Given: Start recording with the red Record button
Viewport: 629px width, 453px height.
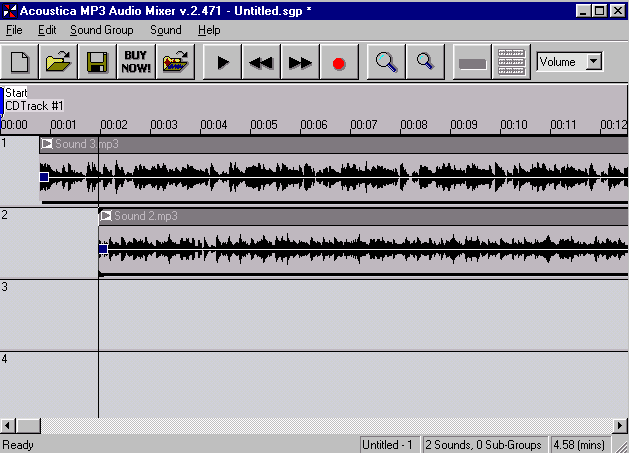Looking at the screenshot, I should (339, 62).
